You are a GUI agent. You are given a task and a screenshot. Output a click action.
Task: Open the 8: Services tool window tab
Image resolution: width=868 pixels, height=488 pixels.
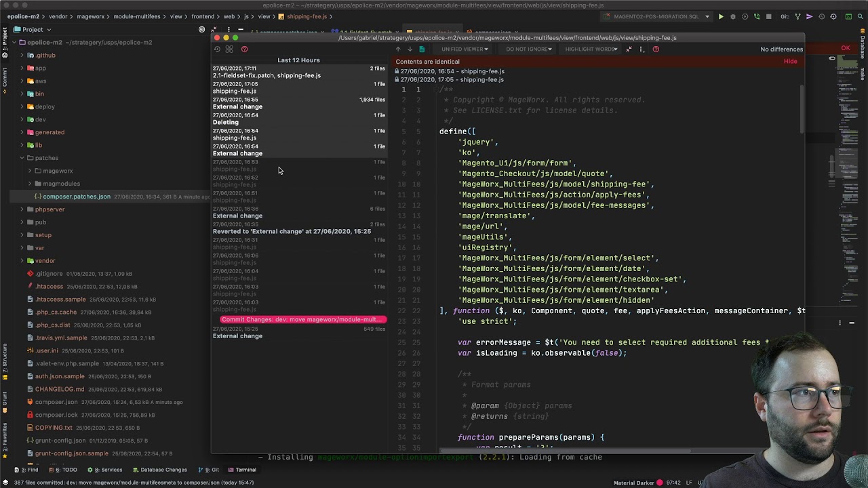pyautogui.click(x=104, y=470)
